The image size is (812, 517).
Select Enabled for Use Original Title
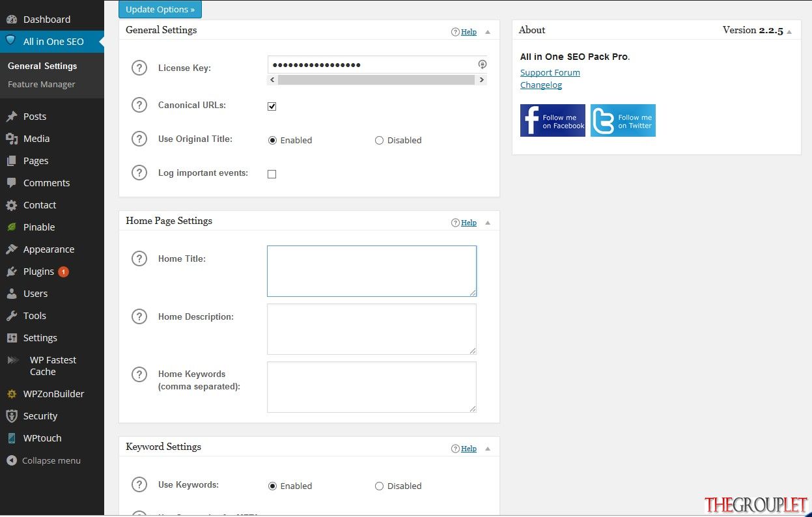pyautogui.click(x=272, y=140)
